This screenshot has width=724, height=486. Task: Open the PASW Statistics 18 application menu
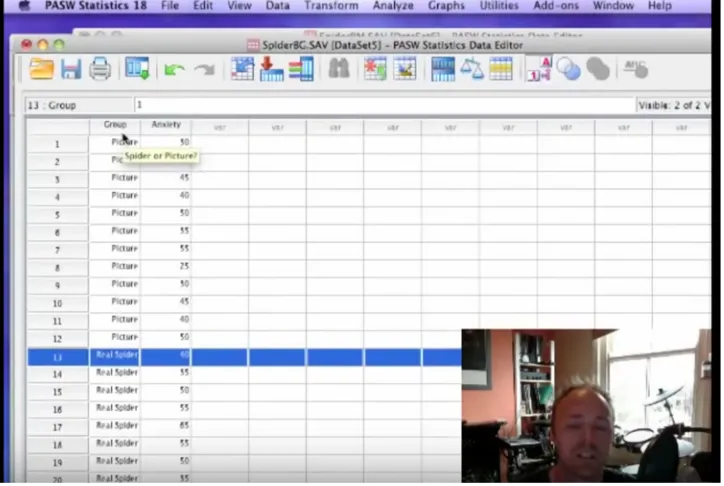96,6
